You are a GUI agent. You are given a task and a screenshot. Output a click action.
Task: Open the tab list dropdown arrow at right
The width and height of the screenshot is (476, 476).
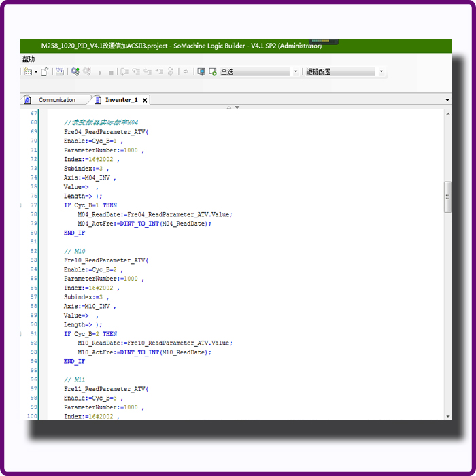pyautogui.click(x=447, y=100)
